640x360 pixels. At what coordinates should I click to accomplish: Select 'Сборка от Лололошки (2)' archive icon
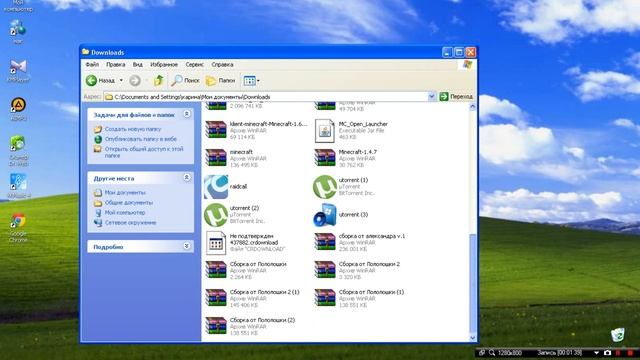click(216, 326)
